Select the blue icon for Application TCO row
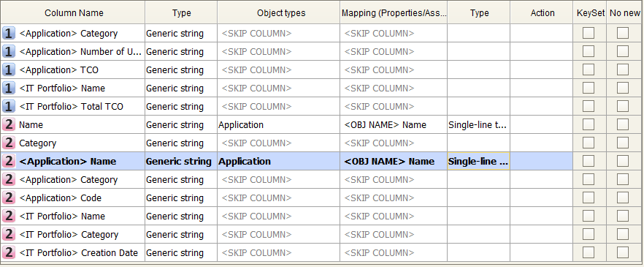The image size is (644, 267). tap(9, 70)
